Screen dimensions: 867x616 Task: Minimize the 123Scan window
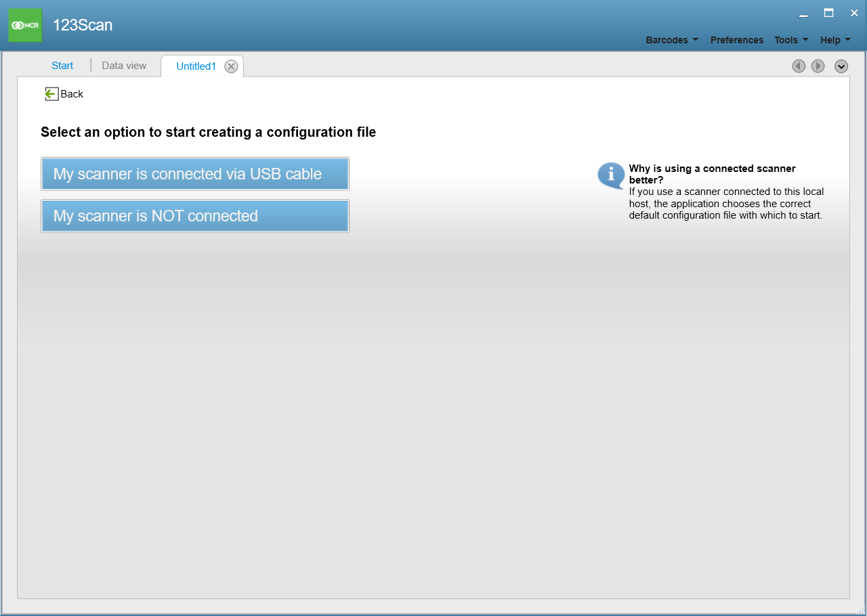pos(803,14)
